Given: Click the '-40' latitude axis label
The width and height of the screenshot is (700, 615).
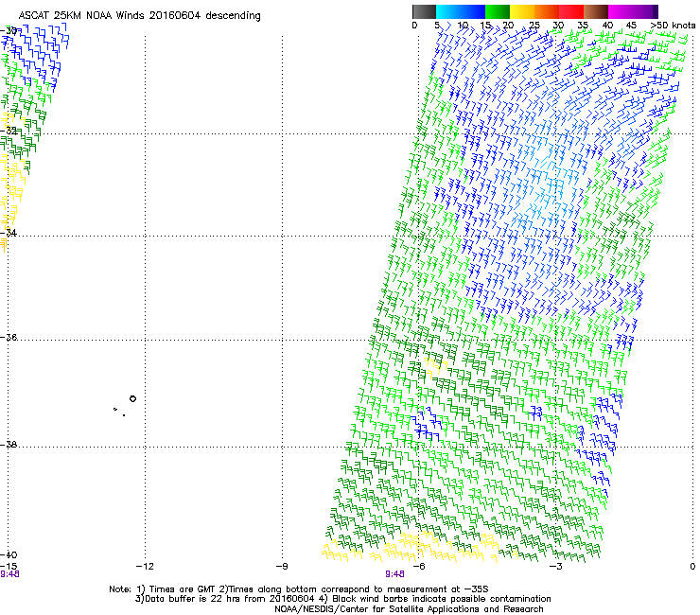Looking at the screenshot, I should click(x=9, y=555).
